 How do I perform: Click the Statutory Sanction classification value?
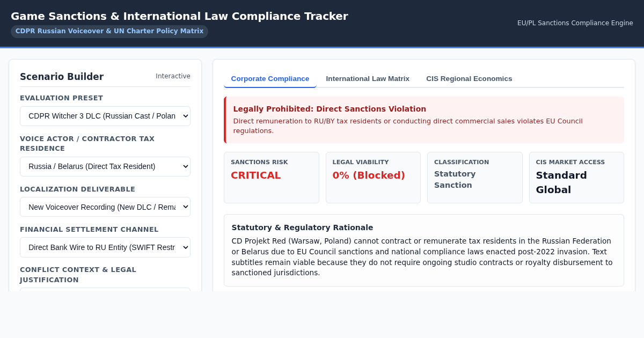click(x=455, y=179)
